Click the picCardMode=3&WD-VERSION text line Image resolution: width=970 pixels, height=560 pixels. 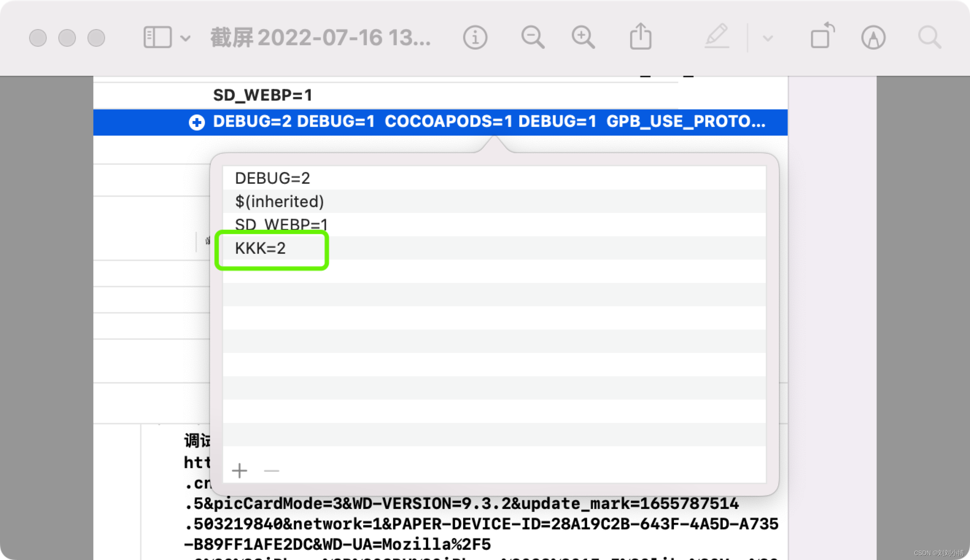[x=462, y=503]
